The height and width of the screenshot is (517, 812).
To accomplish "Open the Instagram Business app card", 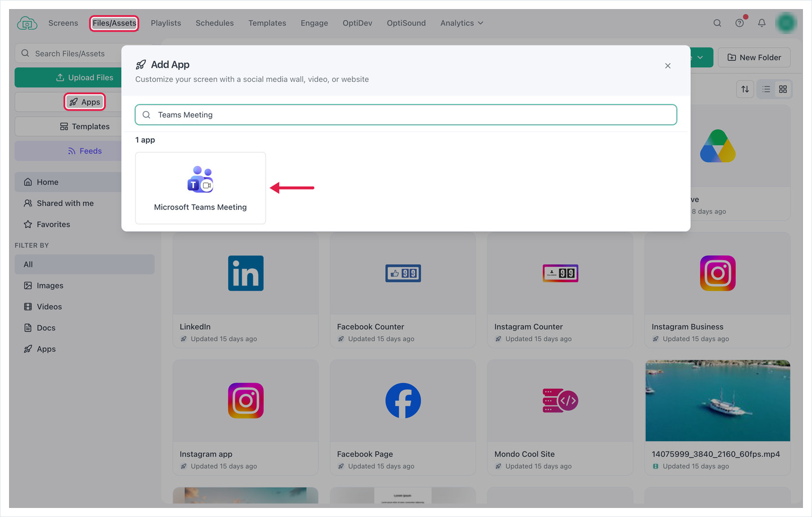I will tap(717, 290).
